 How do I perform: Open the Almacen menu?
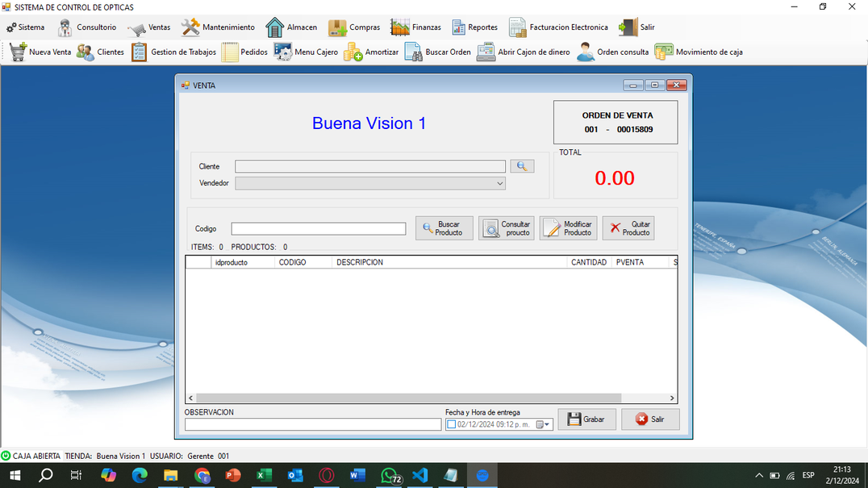click(291, 27)
